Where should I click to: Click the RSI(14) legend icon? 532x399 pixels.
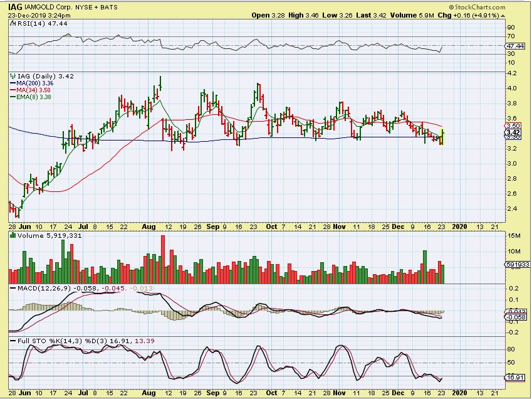tap(13, 23)
